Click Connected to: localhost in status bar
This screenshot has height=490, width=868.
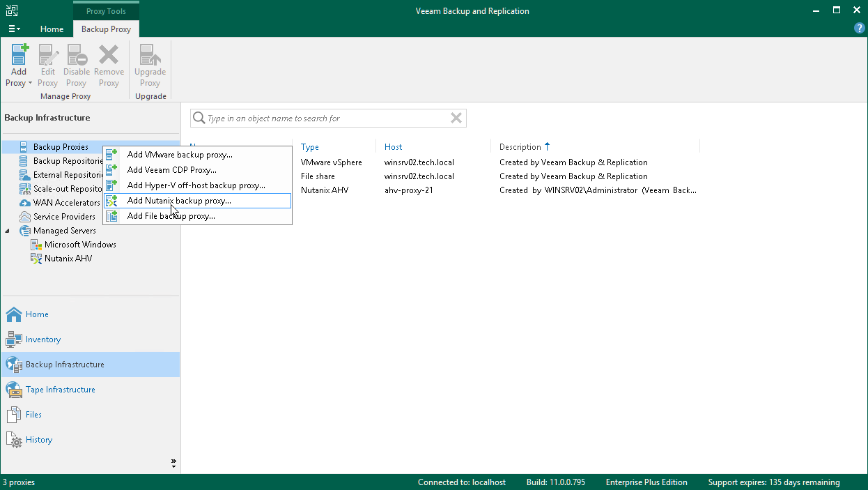[462, 482]
